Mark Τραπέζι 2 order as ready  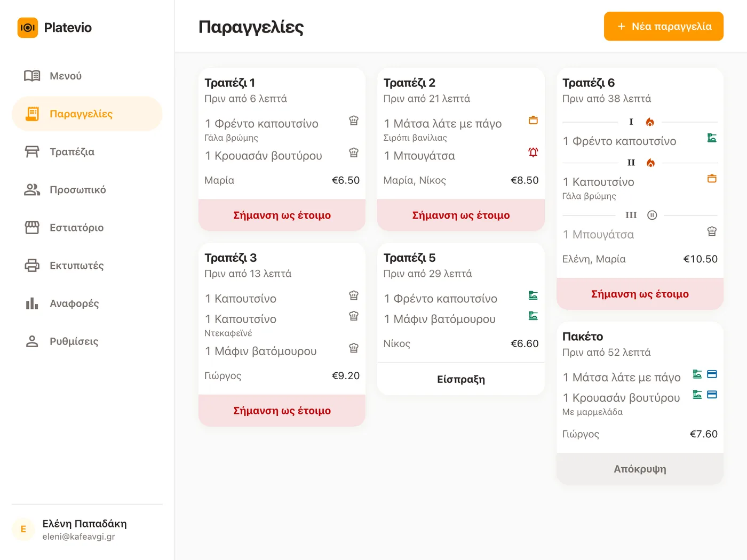click(461, 215)
